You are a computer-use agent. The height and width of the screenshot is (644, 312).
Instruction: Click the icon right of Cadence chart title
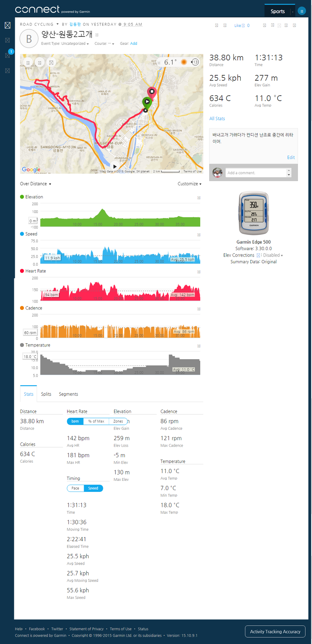click(x=199, y=309)
